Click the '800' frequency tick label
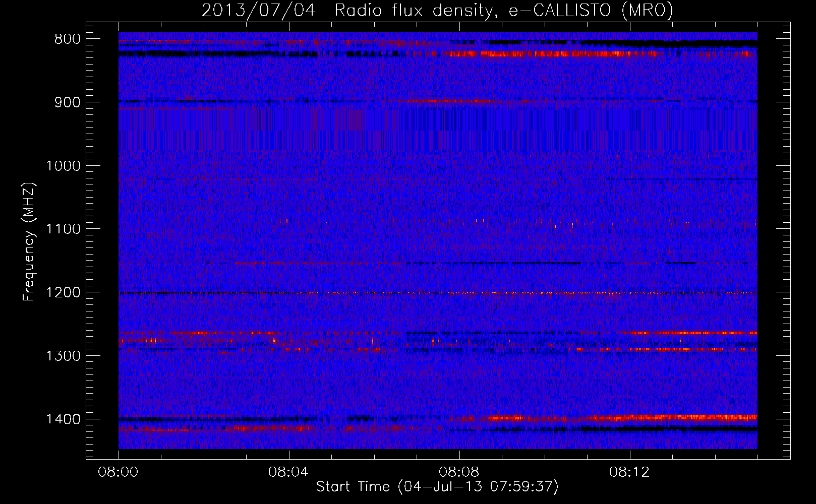 point(67,39)
